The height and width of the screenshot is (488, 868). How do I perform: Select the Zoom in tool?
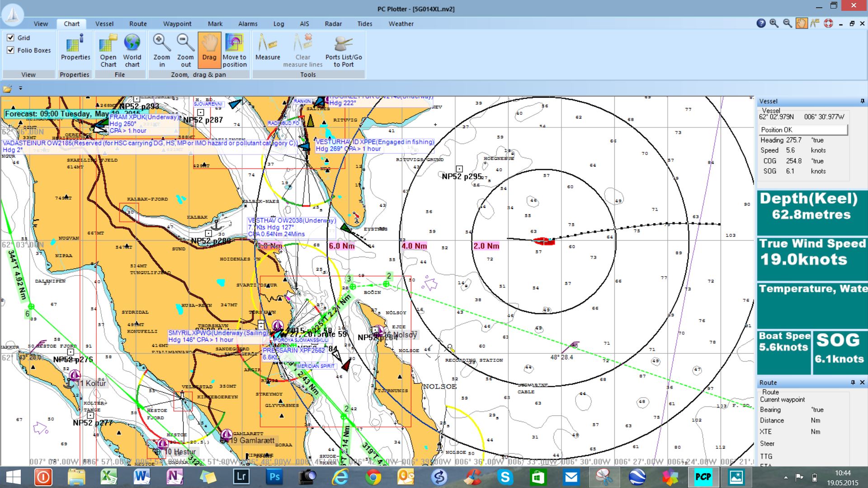point(161,50)
